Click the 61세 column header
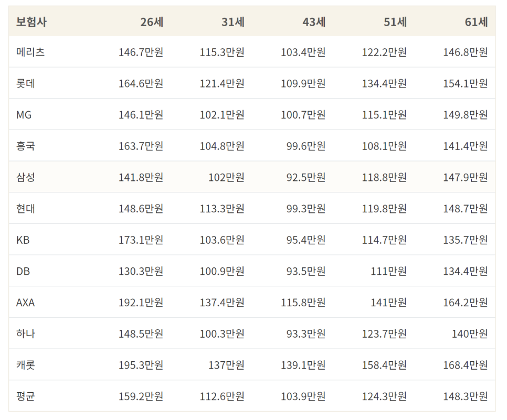This screenshot has width=507, height=420. pos(476,22)
